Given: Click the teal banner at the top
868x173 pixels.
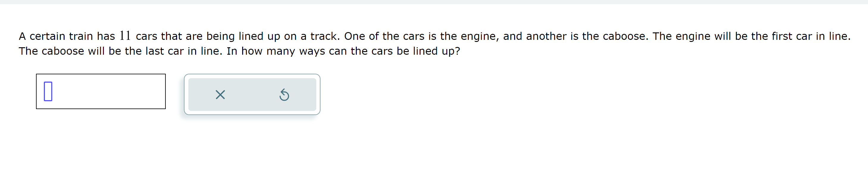Looking at the screenshot, I should (434, 3).
